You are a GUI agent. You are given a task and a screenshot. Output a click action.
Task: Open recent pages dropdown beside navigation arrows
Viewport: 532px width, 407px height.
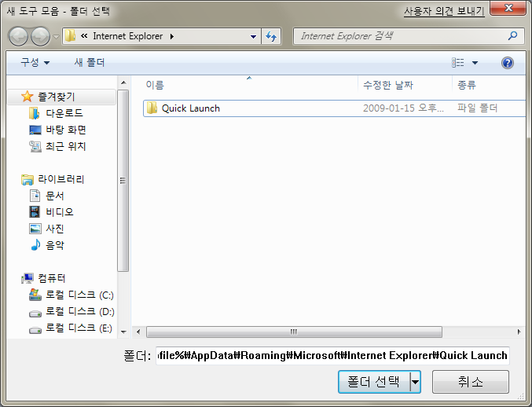(x=56, y=36)
